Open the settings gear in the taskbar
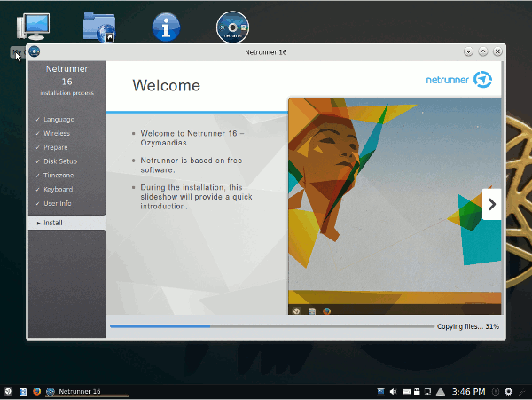This screenshot has height=400, width=532. (x=508, y=391)
